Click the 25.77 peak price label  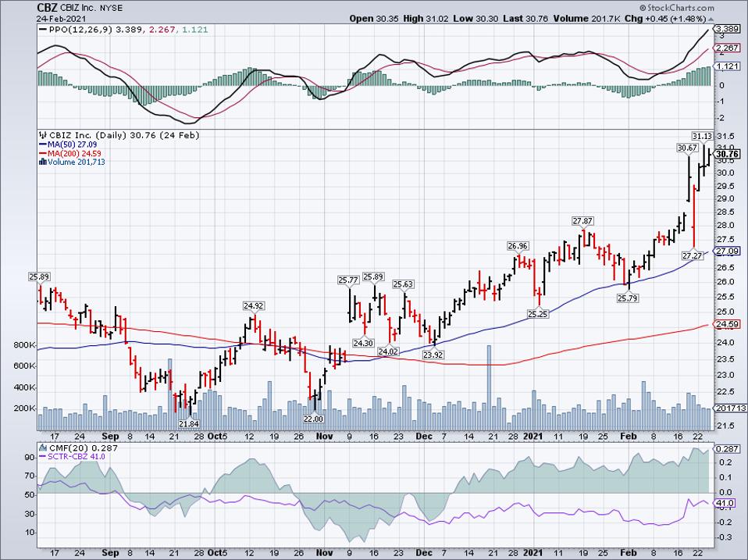point(348,280)
